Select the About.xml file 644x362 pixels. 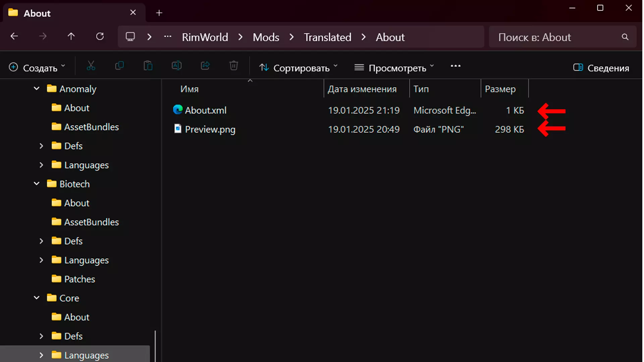tap(206, 110)
